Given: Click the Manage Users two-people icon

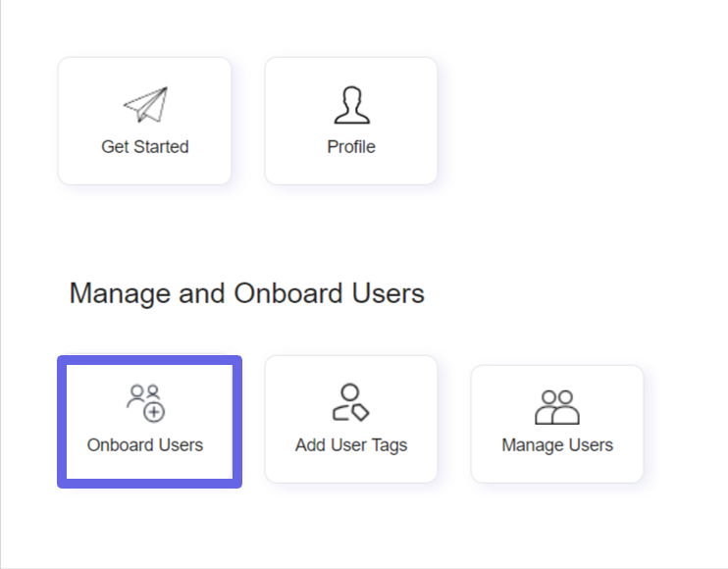Looking at the screenshot, I should pos(557,407).
